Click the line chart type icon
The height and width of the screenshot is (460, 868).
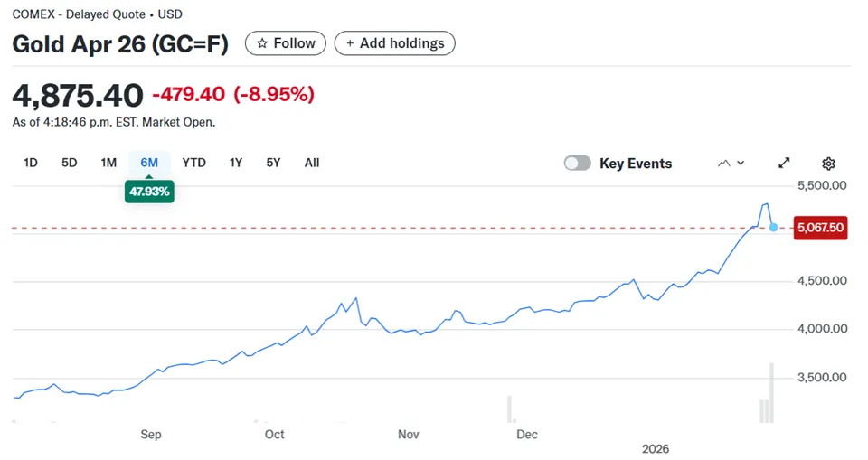point(723,164)
